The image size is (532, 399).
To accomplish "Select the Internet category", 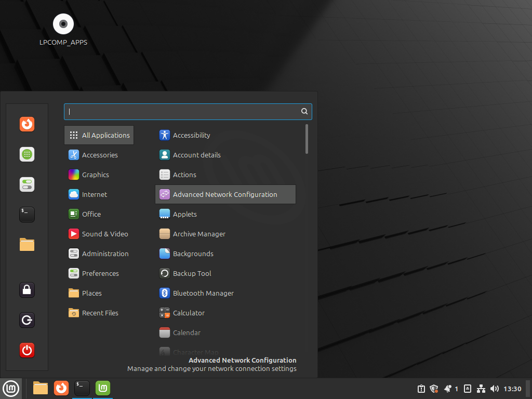I will (99, 194).
